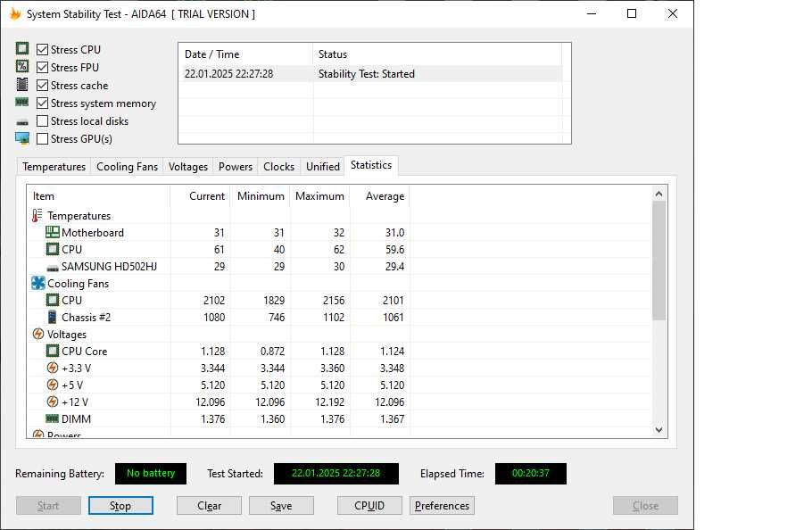Stop the stability test
The width and height of the screenshot is (812, 530).
(x=120, y=506)
